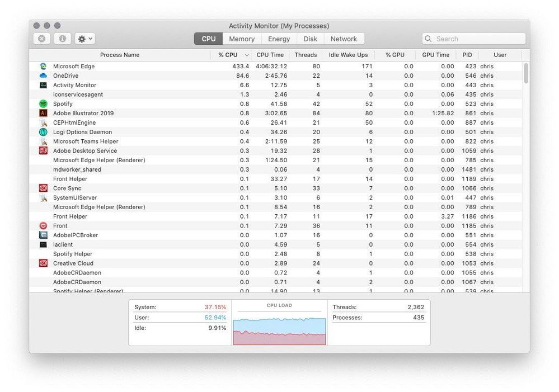Image resolution: width=559 pixels, height=392 pixels.
Task: Click the Microsoft Edge process icon
Action: point(43,67)
